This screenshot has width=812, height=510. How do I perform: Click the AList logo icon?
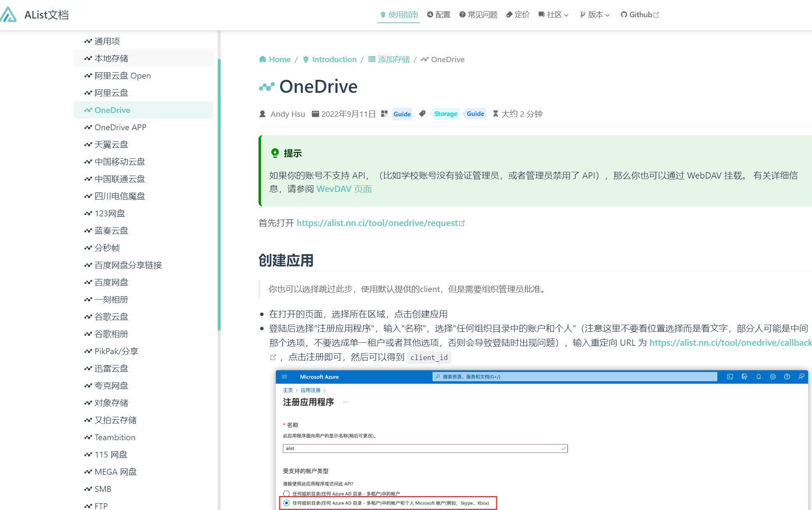click(x=8, y=15)
